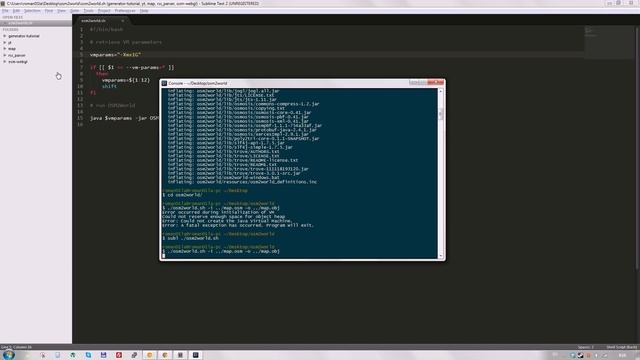Open the Tools menu

pyautogui.click(x=89, y=11)
